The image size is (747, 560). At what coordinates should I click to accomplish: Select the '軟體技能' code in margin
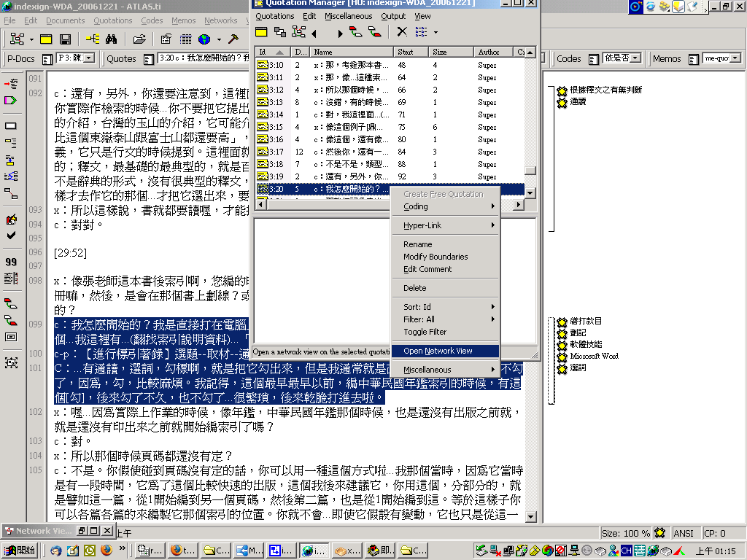tap(586, 344)
